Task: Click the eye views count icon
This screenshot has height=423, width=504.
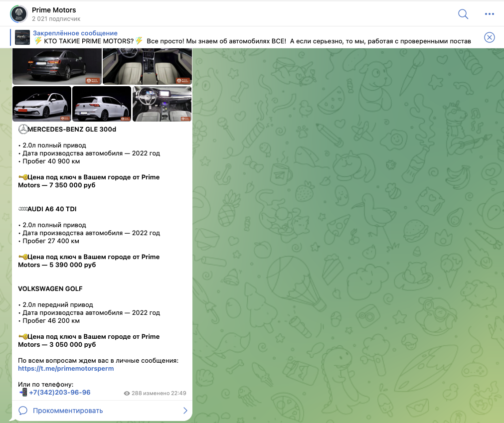Action: 127,394
